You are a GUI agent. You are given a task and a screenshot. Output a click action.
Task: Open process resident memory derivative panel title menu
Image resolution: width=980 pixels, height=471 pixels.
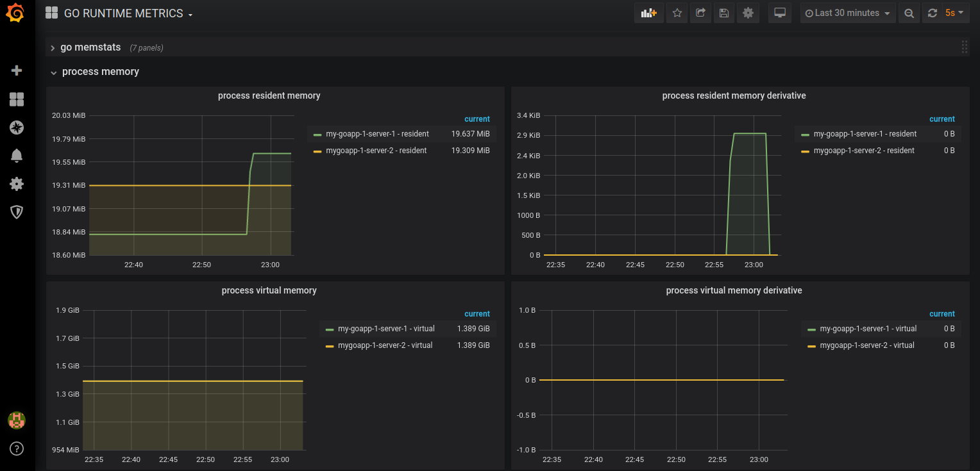click(734, 95)
